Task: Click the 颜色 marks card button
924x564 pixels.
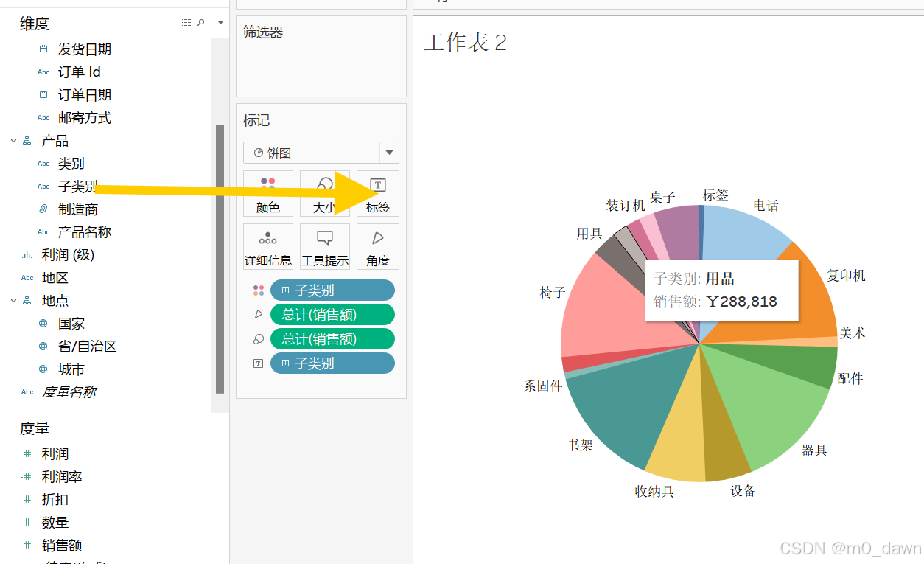Action: click(x=268, y=194)
